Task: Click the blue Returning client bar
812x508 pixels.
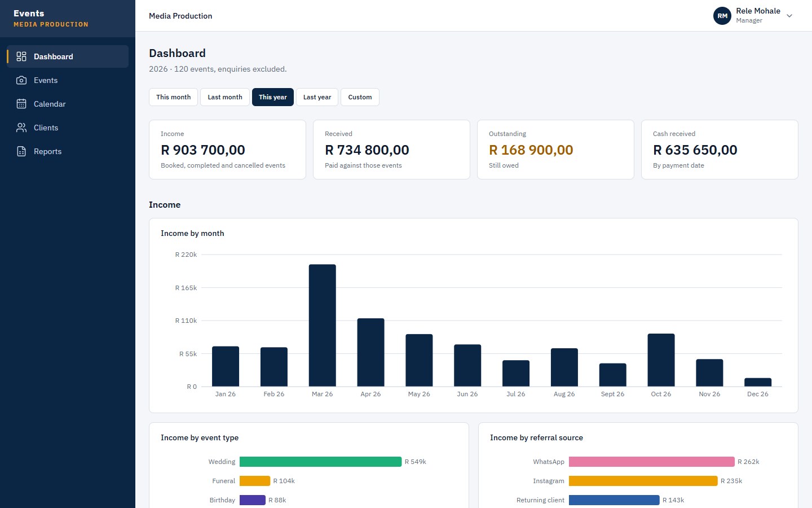Action: click(614, 500)
